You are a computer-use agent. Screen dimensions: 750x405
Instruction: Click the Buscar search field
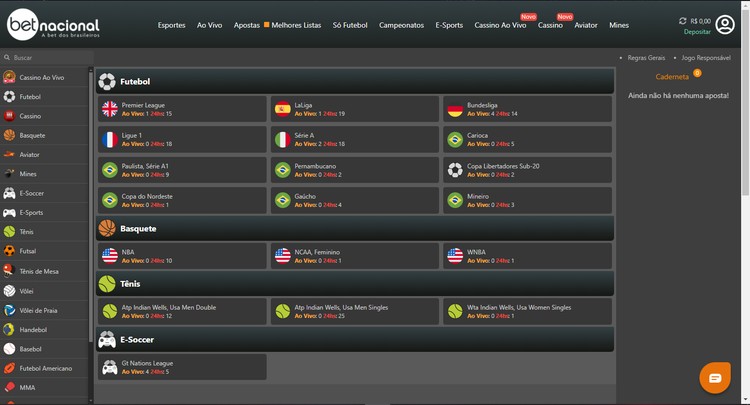pyautogui.click(x=47, y=57)
